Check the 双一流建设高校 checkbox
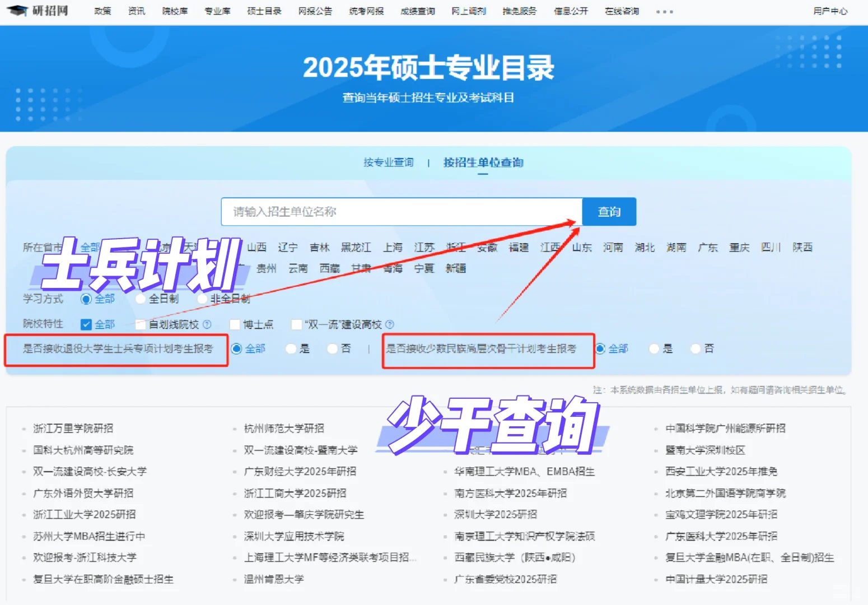 tap(296, 324)
